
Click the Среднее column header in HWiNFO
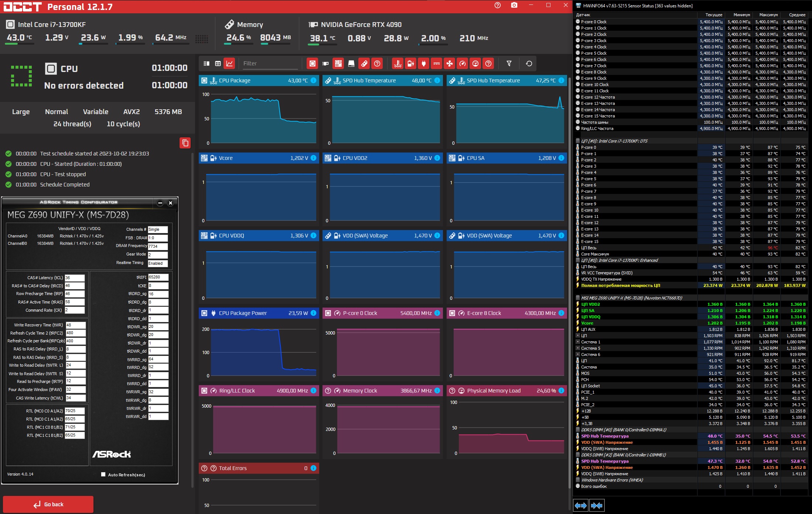797,15
